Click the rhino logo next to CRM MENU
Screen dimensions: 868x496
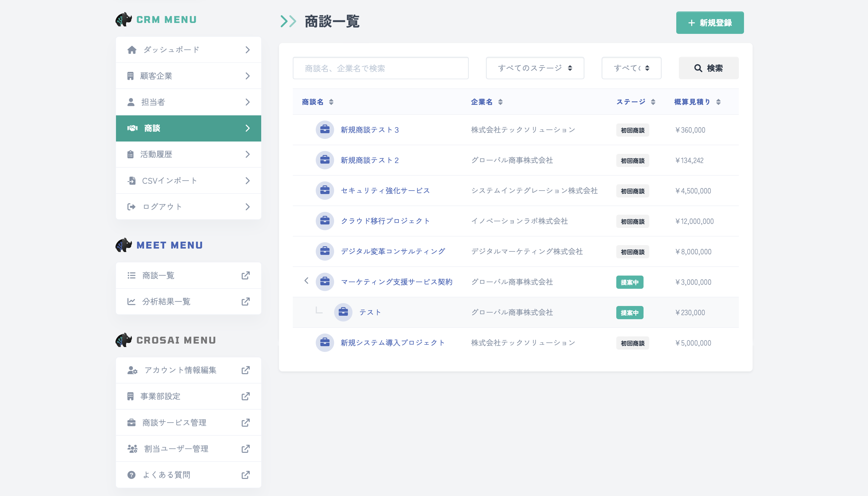(x=124, y=20)
